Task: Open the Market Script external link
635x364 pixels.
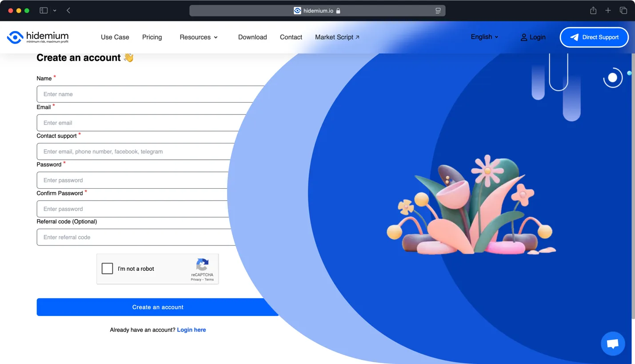Action: [x=337, y=37]
